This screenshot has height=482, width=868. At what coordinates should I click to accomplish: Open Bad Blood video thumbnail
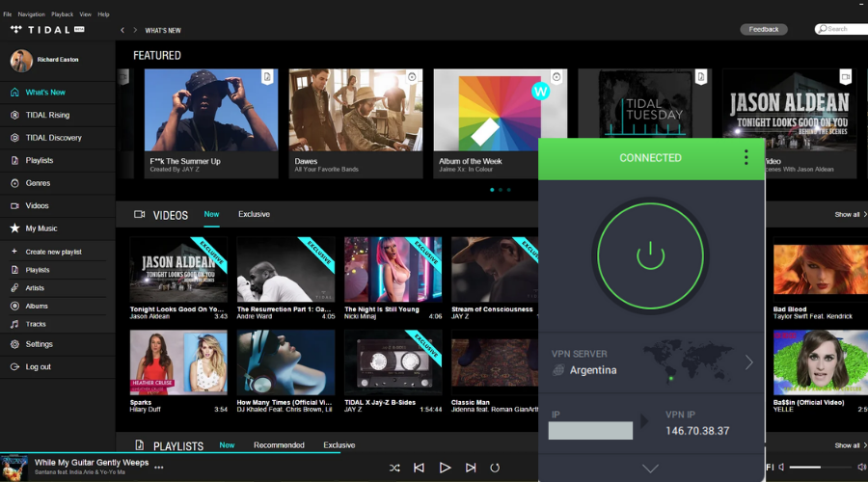point(821,270)
